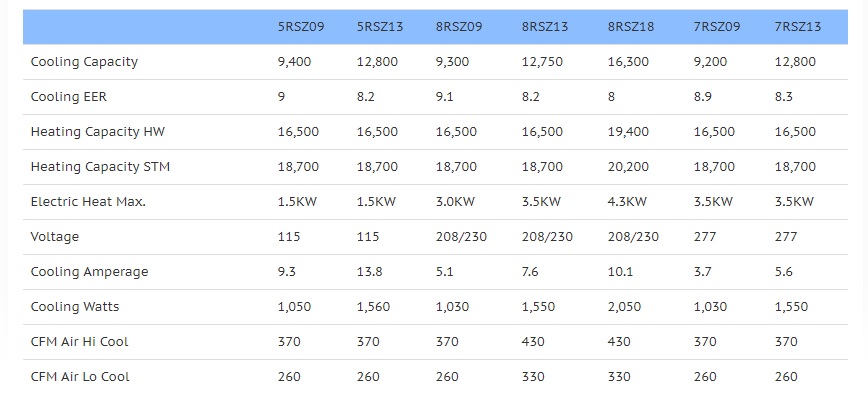Click the Cooling Capacity row label
Viewport: 868px width, 412px height.
click(84, 62)
